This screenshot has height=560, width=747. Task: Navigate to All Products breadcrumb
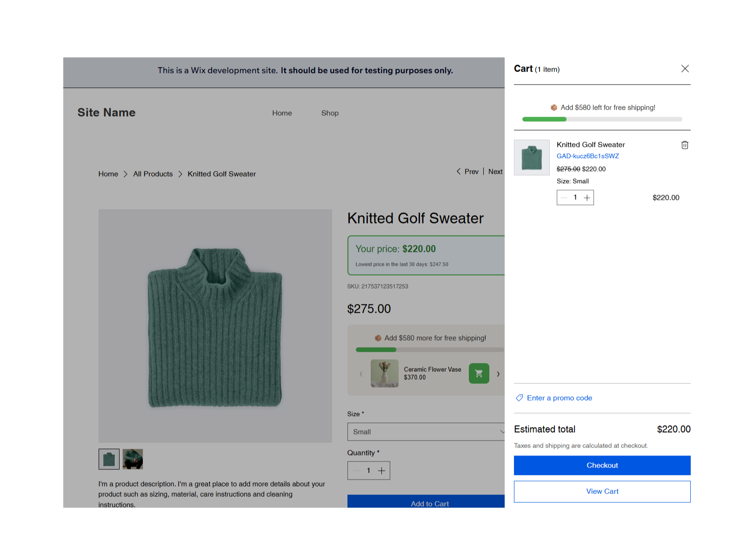[153, 174]
